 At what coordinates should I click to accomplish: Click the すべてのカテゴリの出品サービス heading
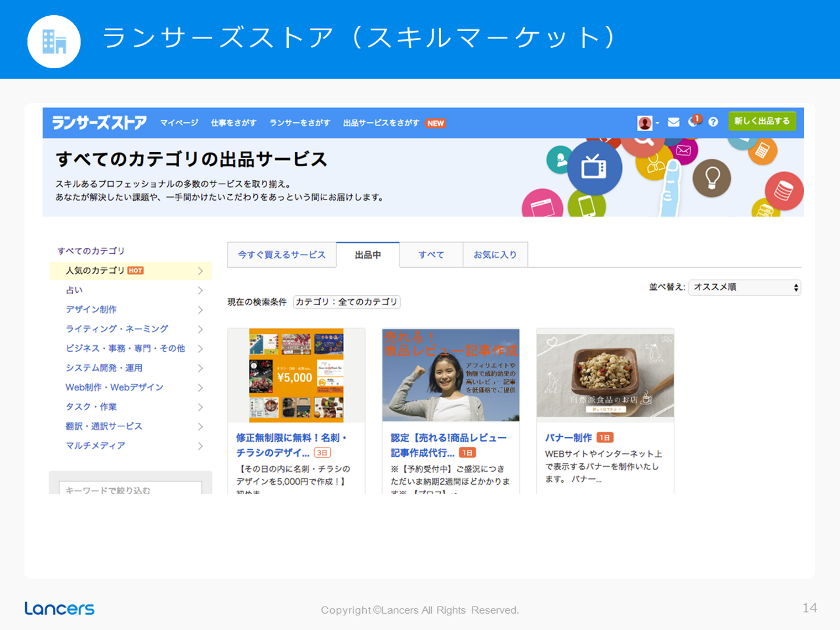[x=191, y=159]
